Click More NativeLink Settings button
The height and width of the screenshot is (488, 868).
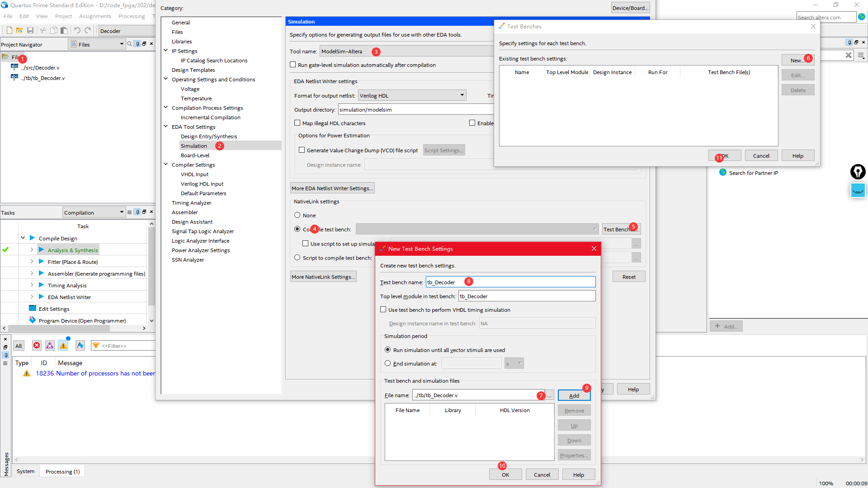(x=323, y=277)
